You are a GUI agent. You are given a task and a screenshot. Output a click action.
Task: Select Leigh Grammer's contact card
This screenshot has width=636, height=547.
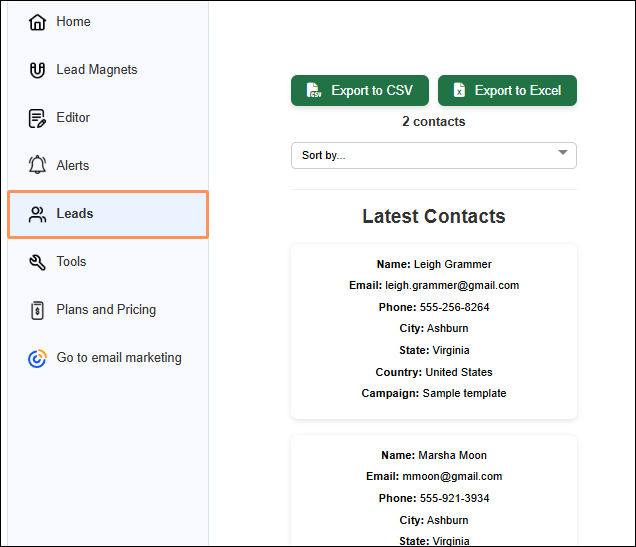coord(433,330)
